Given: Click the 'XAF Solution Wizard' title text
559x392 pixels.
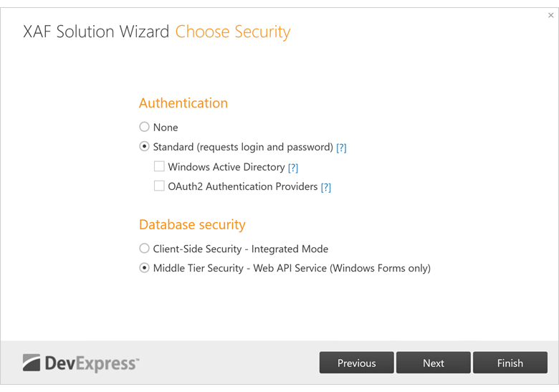Looking at the screenshot, I should [96, 32].
